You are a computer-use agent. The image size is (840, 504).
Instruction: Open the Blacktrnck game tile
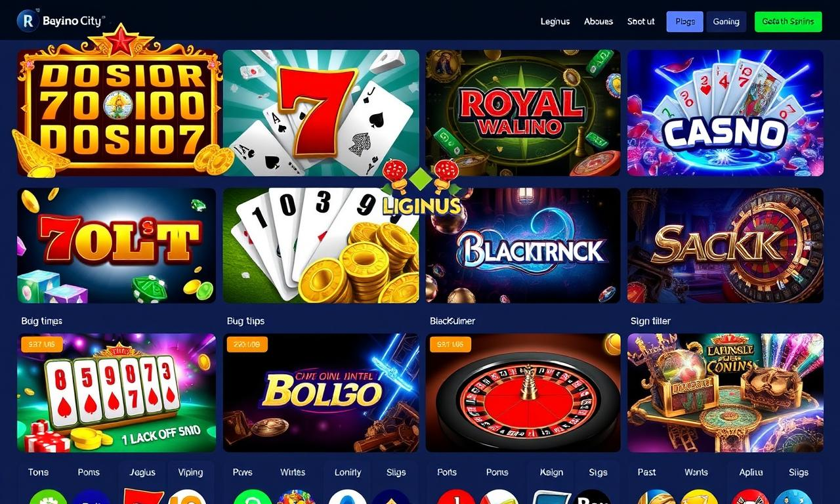tap(523, 245)
